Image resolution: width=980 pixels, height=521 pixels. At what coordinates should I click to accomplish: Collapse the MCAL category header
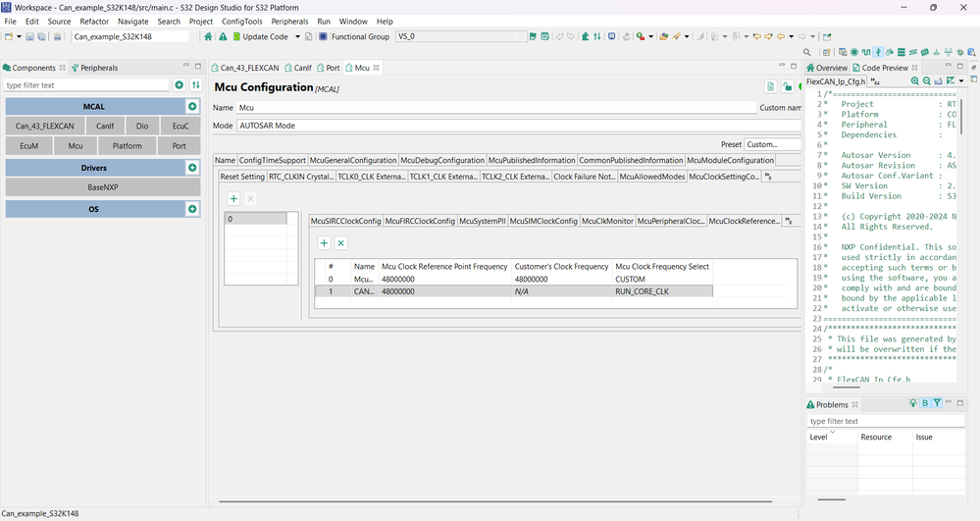click(x=94, y=106)
